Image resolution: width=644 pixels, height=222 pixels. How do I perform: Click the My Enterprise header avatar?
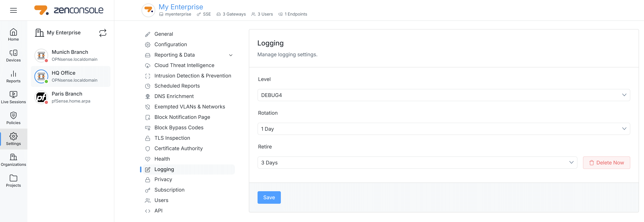click(148, 10)
